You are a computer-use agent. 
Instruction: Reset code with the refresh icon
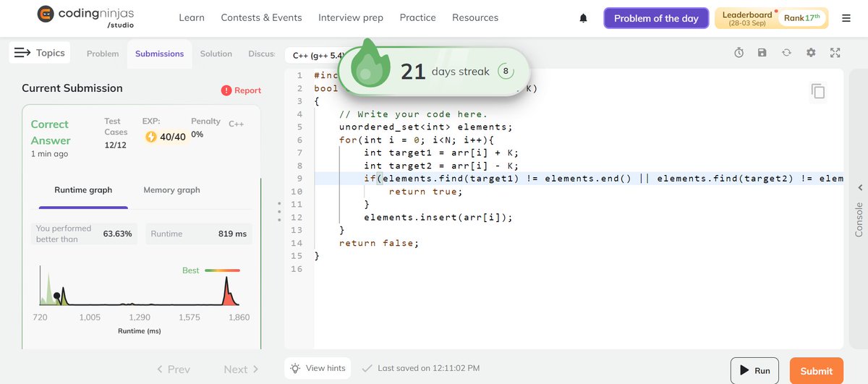point(786,53)
